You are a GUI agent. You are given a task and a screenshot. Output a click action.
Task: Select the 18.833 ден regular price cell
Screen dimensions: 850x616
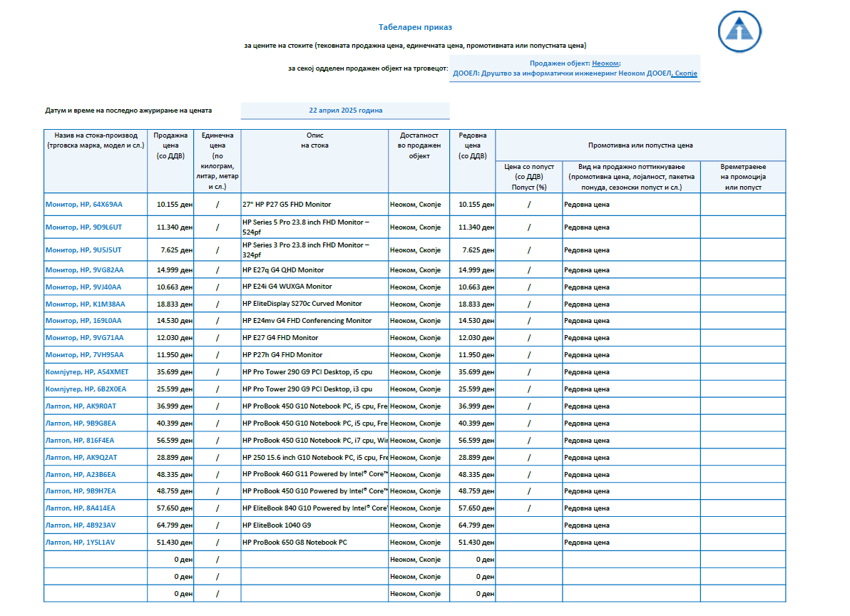point(472,304)
